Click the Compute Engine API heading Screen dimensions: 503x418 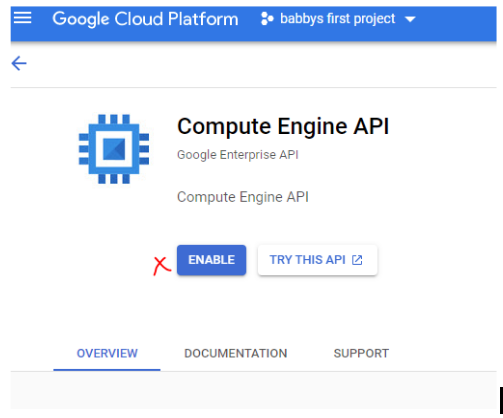pos(283,127)
